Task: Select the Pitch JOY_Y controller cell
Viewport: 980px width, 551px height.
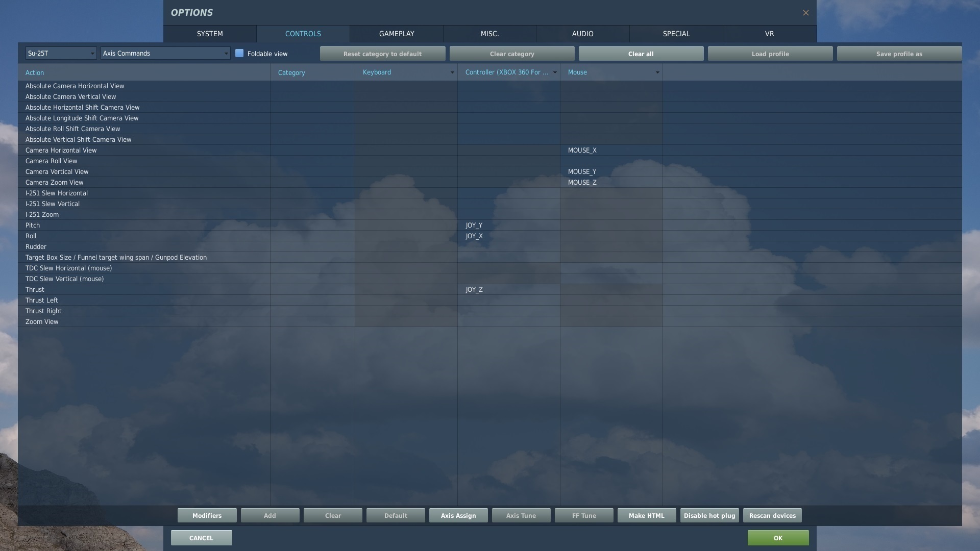Action: (508, 225)
